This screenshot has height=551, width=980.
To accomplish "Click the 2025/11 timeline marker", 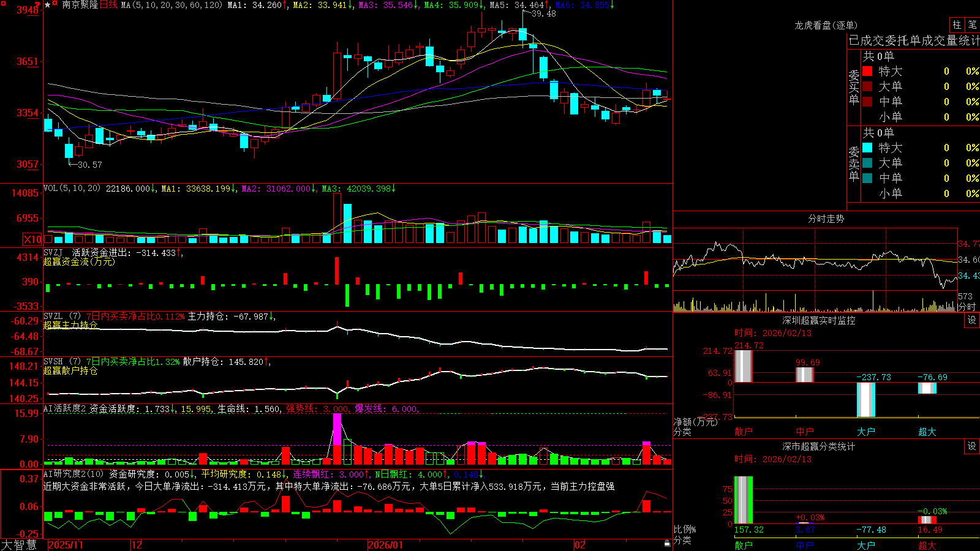I will click(x=66, y=545).
